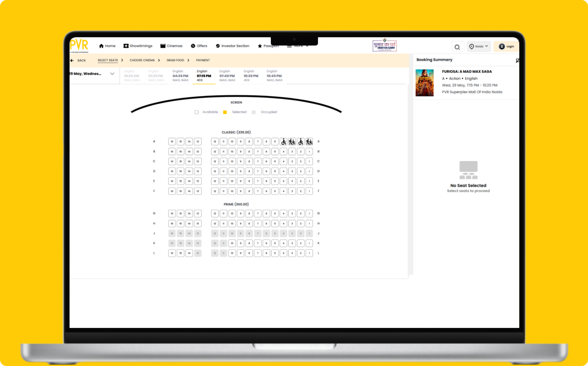The image size is (588, 366).
Task: Select the 07:15 PM 4DX showtime
Action: coord(204,76)
